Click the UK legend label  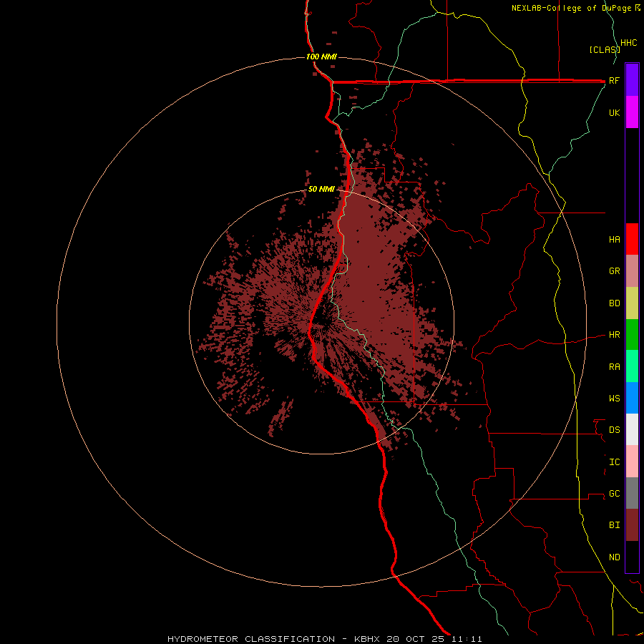(614, 112)
